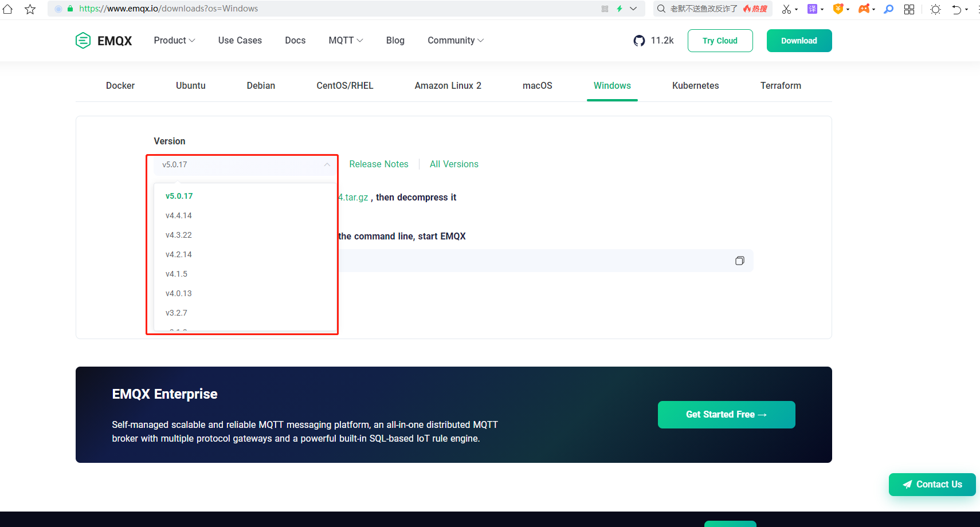Screen dimensions: 980x527
Task: Select version v3.2.7 in list
Action: 245,313
